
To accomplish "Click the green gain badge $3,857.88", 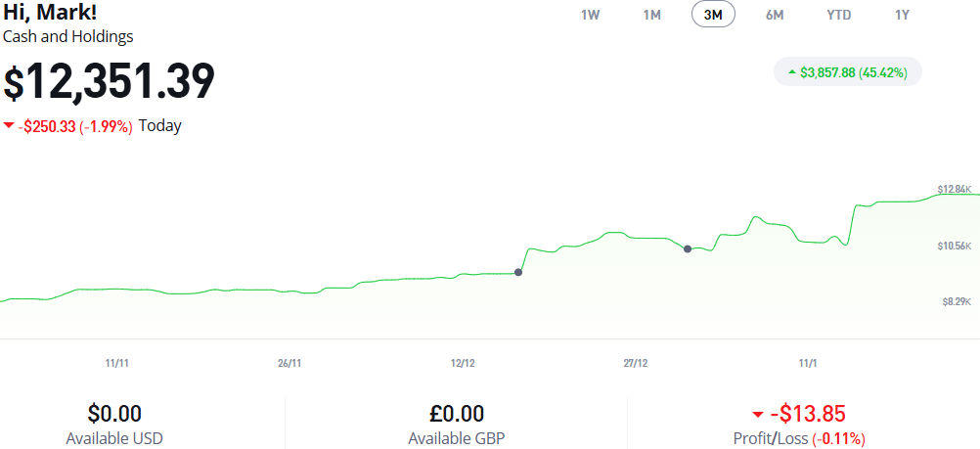I will pyautogui.click(x=848, y=72).
